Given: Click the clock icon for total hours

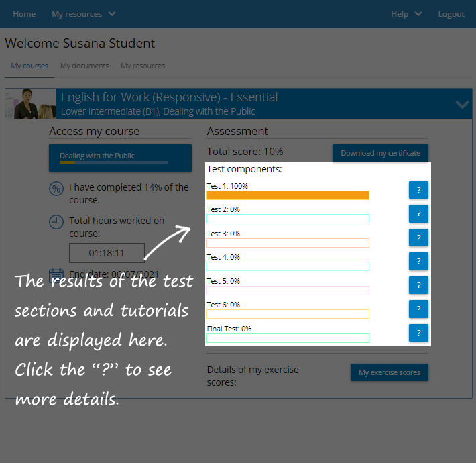Looking at the screenshot, I should click(x=57, y=221).
